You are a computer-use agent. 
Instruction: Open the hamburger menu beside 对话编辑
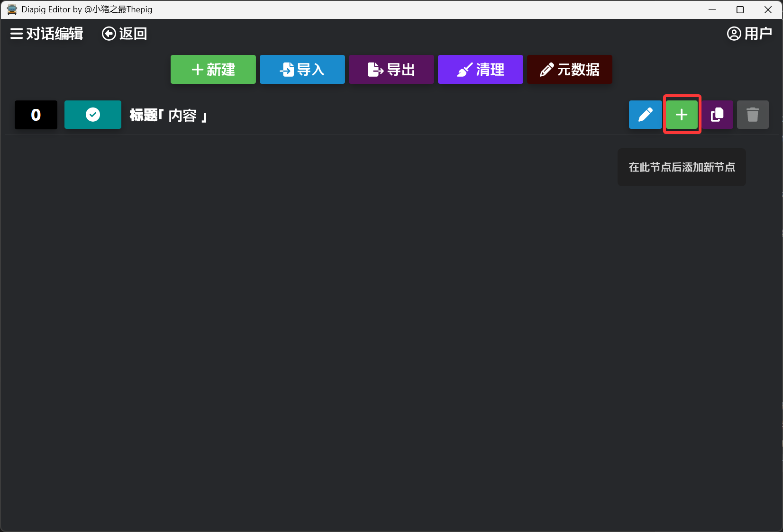tap(17, 34)
